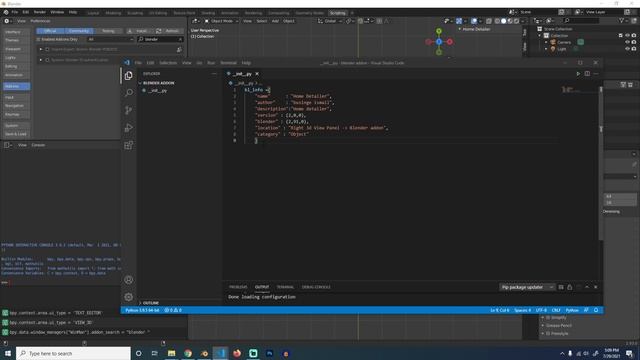Open the Extensions view icon
Screen dimensions: 640x360
coord(129,145)
